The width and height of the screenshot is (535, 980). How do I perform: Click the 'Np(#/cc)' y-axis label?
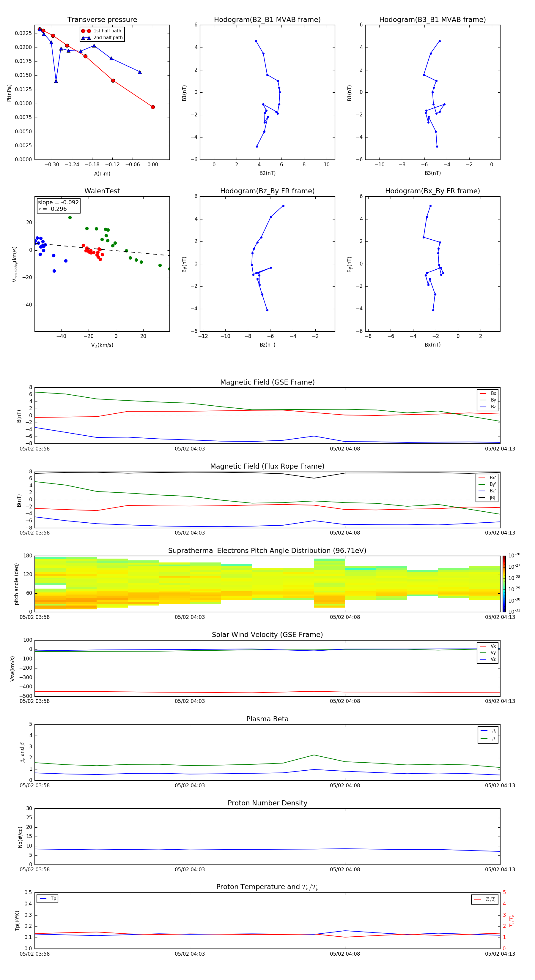[20, 837]
